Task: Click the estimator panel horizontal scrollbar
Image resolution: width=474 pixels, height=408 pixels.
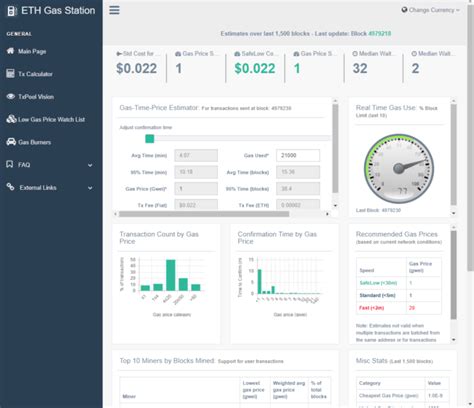Action: (x=204, y=214)
